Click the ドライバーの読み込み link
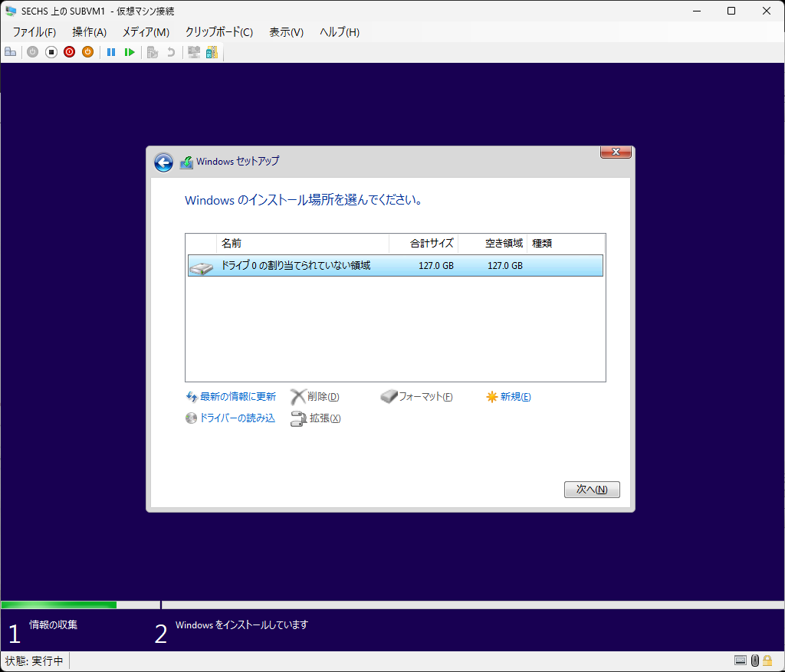This screenshot has height=672, width=785. click(238, 418)
